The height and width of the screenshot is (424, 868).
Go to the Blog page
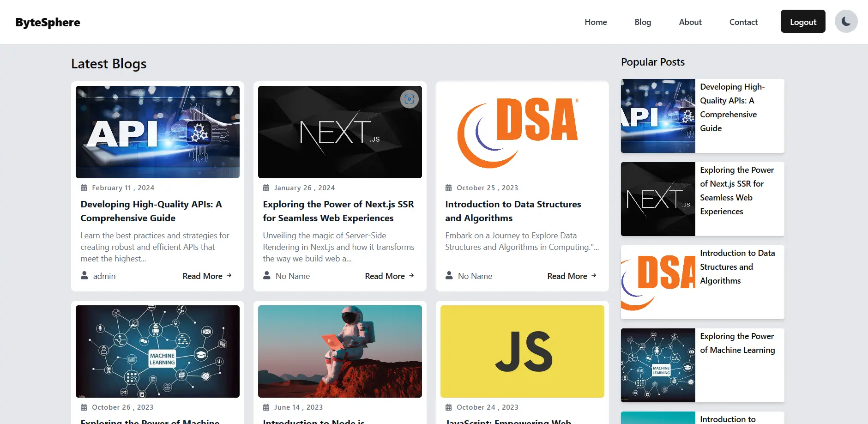pos(643,22)
